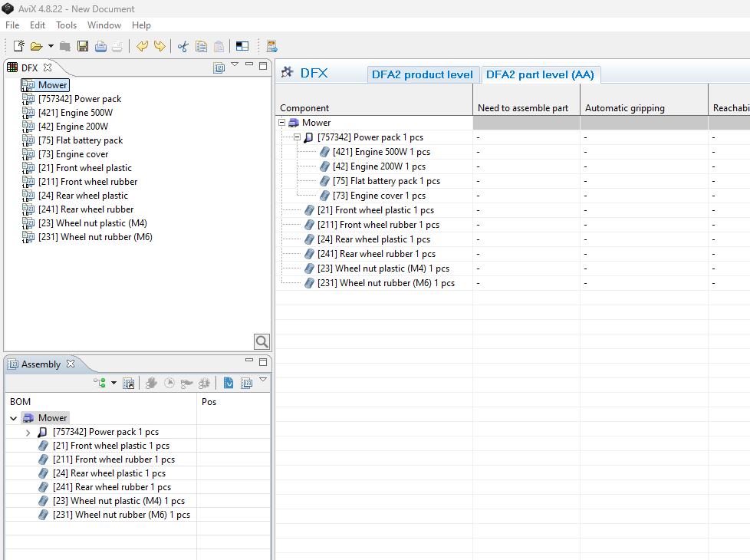The image size is (750, 560).
Task: Select Flat battery pack in DFX list
Action: coord(81,140)
